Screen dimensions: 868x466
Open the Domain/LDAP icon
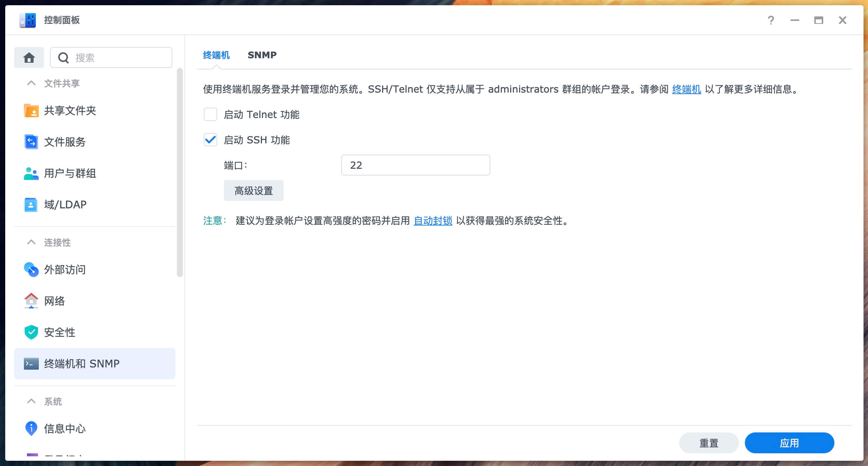point(31,205)
